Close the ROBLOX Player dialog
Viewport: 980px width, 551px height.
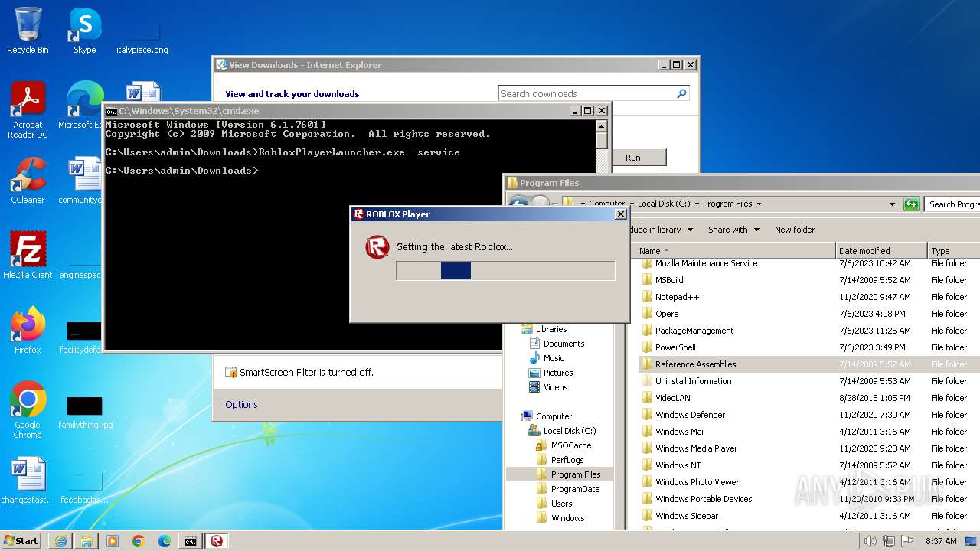621,214
